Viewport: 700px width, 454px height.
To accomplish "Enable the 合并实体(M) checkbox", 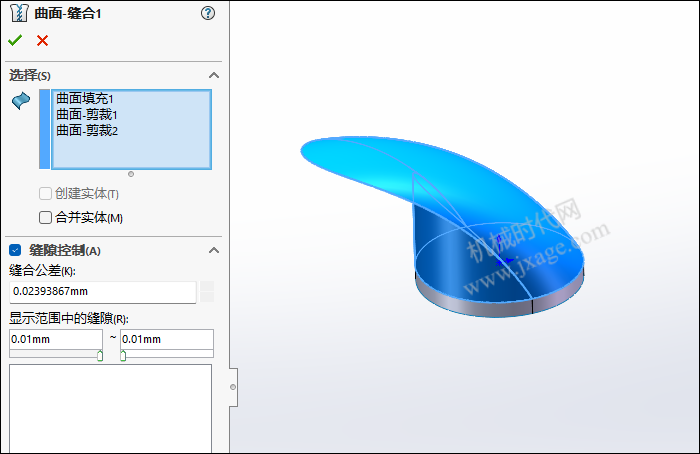I will (45, 217).
